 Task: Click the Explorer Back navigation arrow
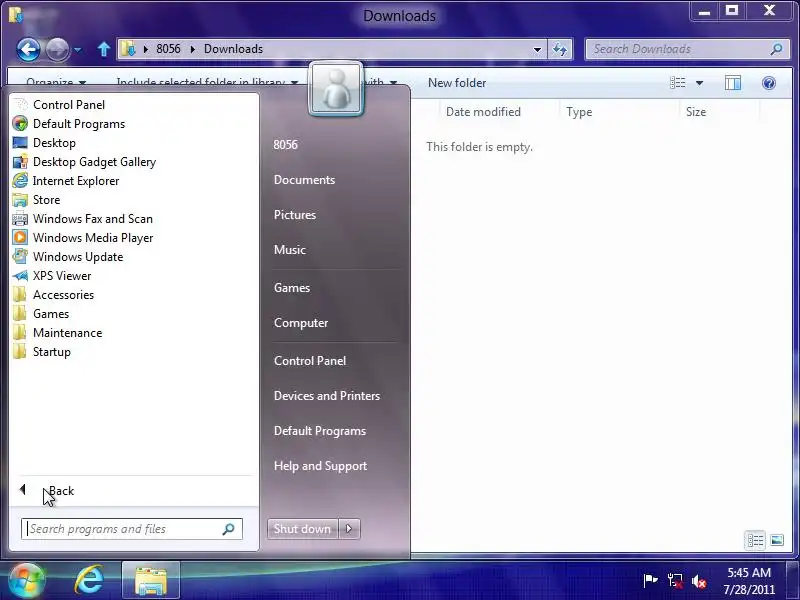coord(28,49)
